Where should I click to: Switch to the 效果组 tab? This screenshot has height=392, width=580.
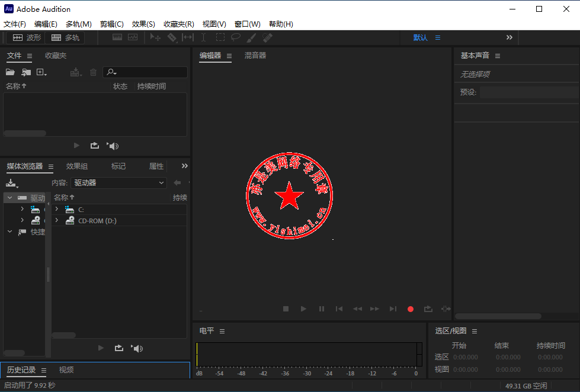(x=76, y=166)
